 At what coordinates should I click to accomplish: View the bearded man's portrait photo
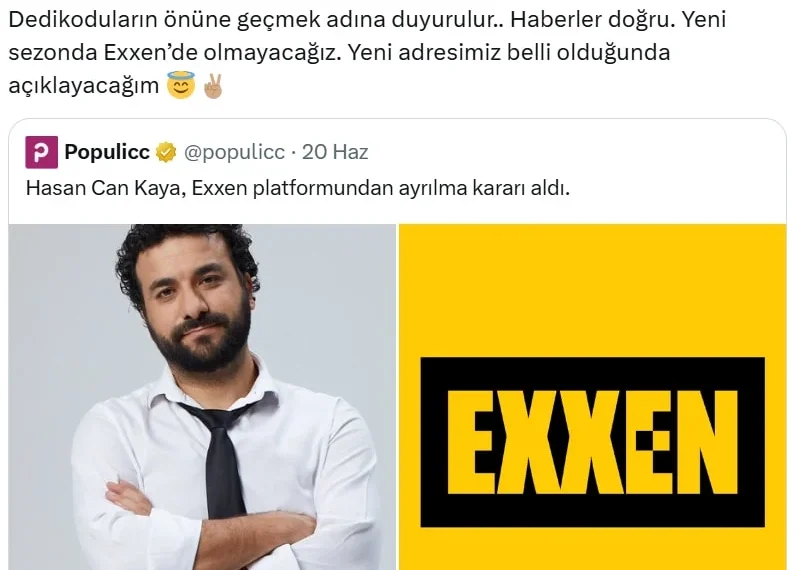203,397
